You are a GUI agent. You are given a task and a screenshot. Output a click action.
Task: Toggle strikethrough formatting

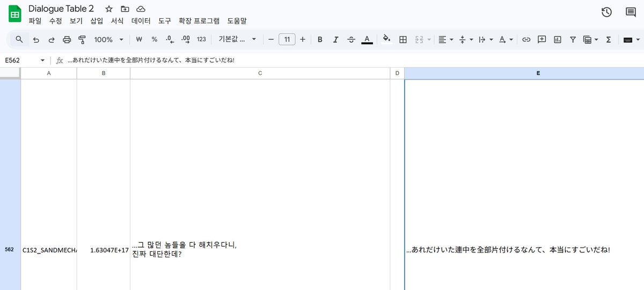coord(351,39)
